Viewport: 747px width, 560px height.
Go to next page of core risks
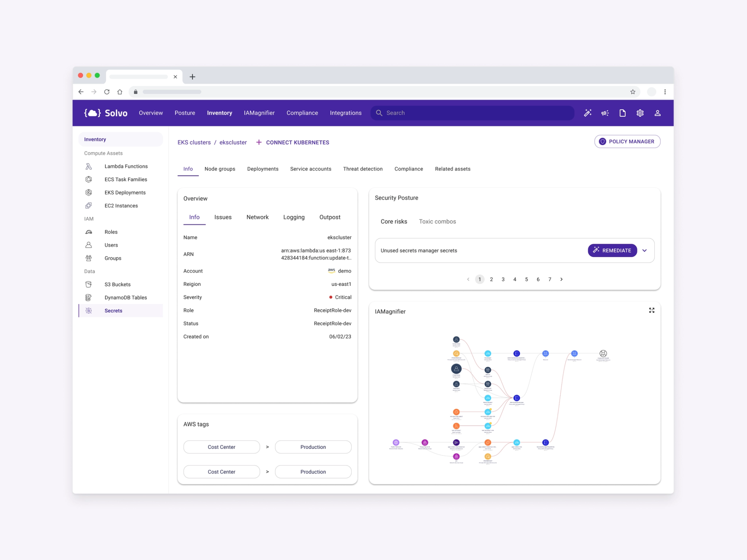pyautogui.click(x=561, y=279)
